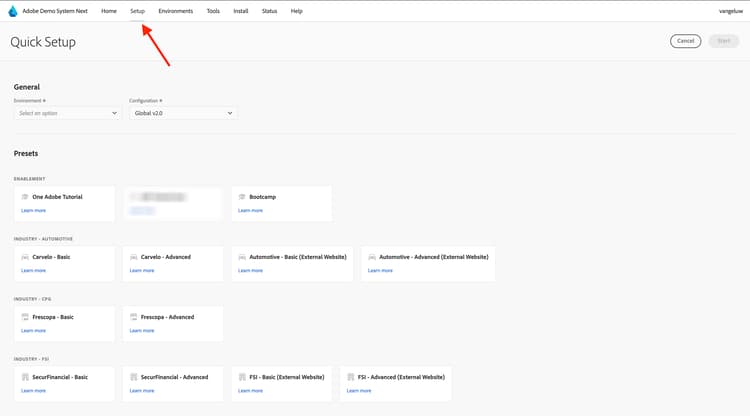
Task: Open the Environment dropdown
Action: pyautogui.click(x=66, y=113)
